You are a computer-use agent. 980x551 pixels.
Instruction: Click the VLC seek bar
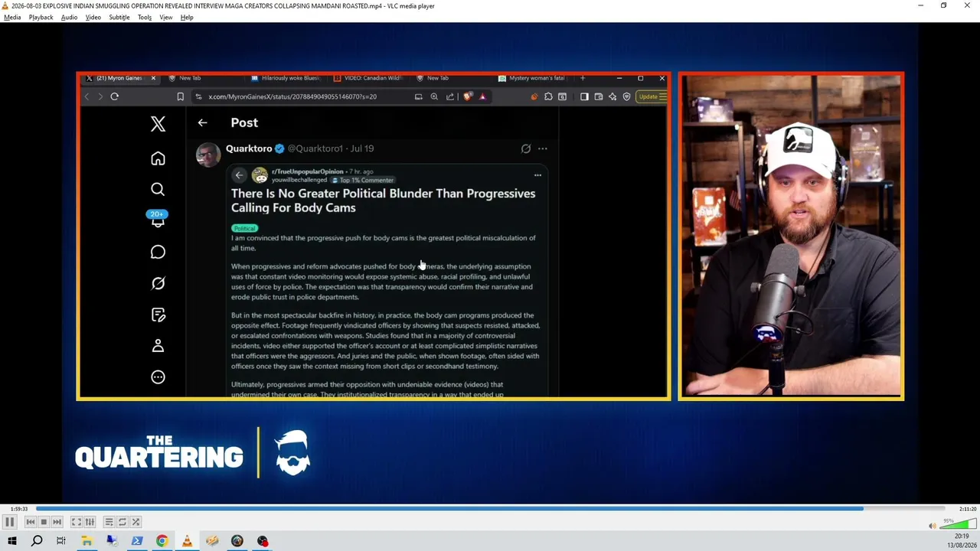pyautogui.click(x=490, y=508)
